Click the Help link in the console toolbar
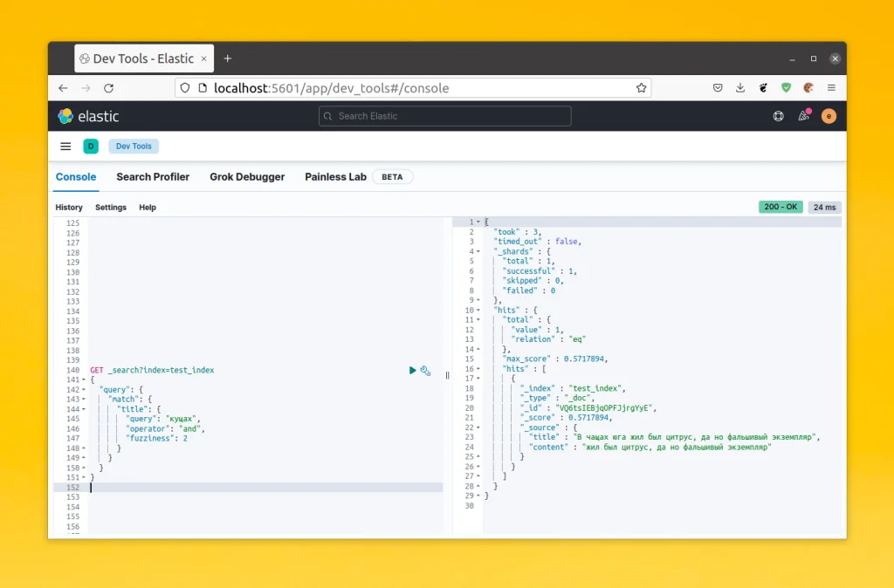 pyautogui.click(x=148, y=207)
